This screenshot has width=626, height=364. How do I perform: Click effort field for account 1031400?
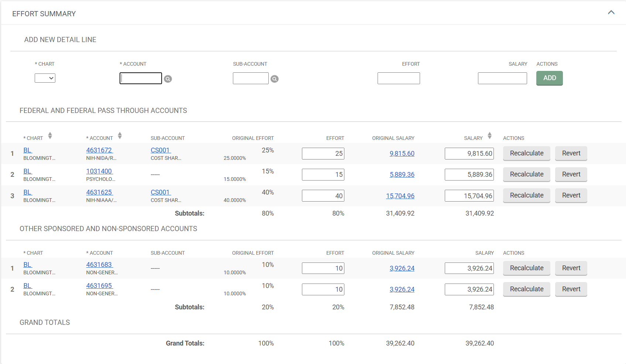click(323, 175)
